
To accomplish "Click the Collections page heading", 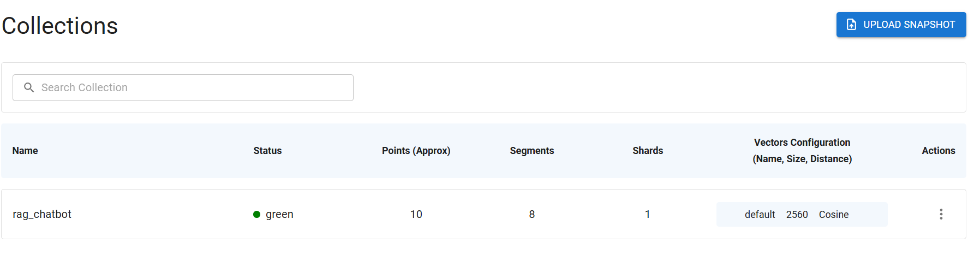I will coord(60,26).
